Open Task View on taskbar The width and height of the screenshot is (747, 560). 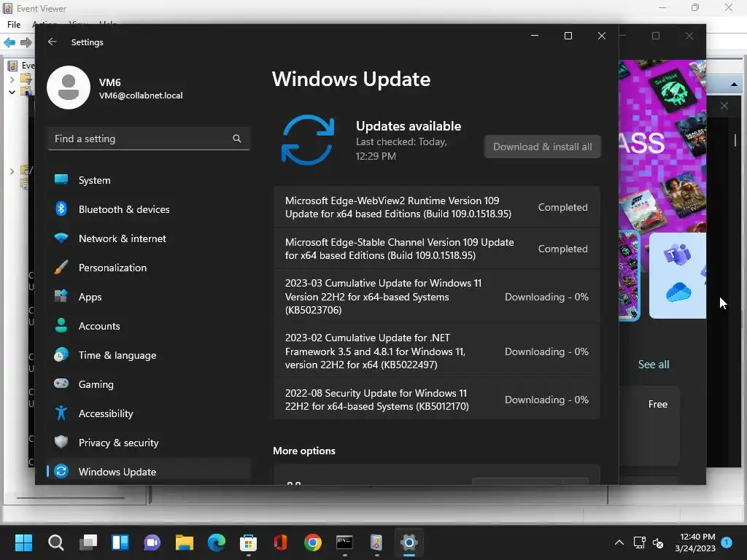[88, 542]
